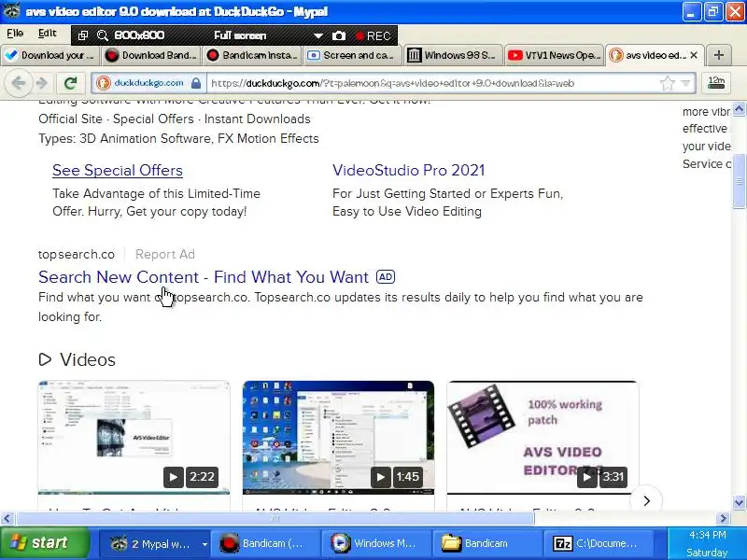Open the Windows start menu
Screen dimensions: 747x560
coord(44,543)
